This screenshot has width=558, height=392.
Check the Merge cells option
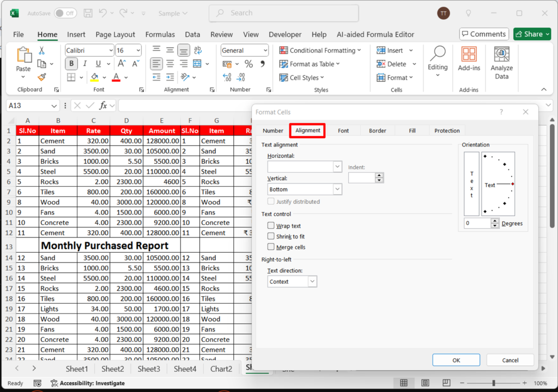[271, 247]
